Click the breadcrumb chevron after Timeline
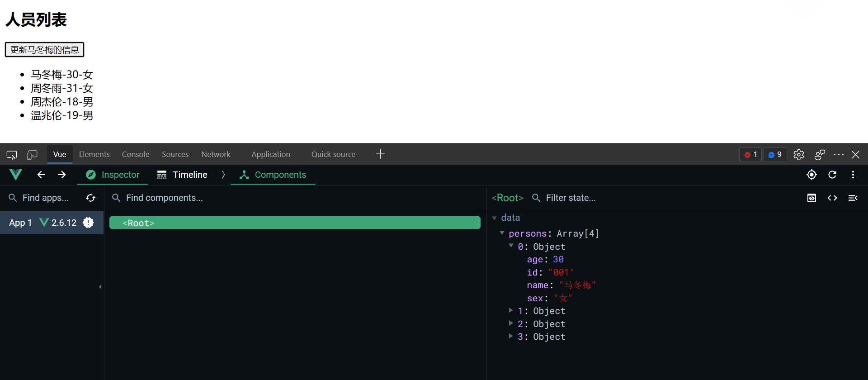Image resolution: width=868 pixels, height=380 pixels. click(223, 175)
